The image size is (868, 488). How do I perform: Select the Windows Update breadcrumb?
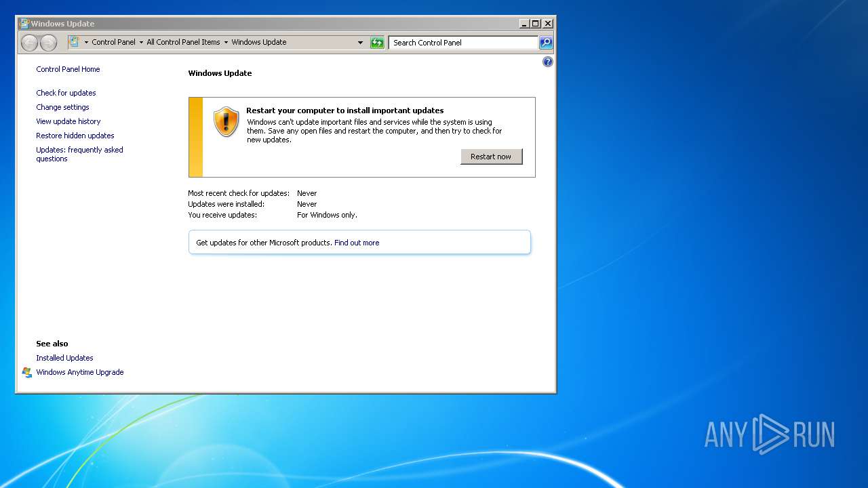259,42
